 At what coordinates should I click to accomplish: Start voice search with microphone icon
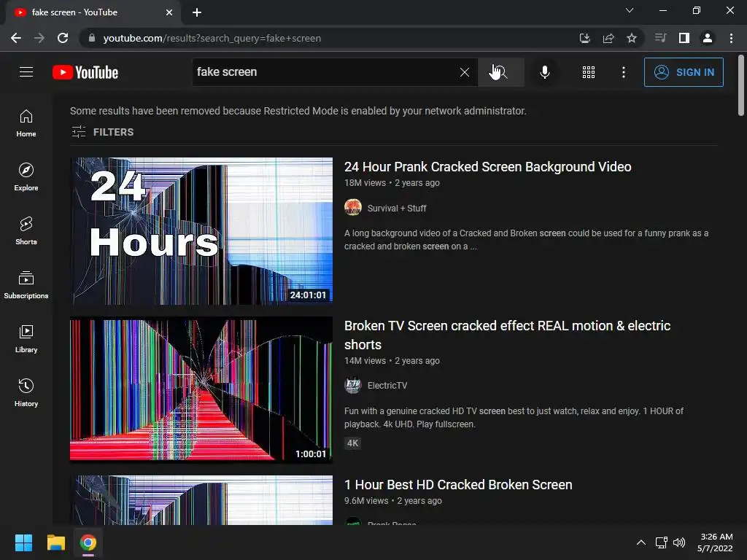click(x=544, y=72)
